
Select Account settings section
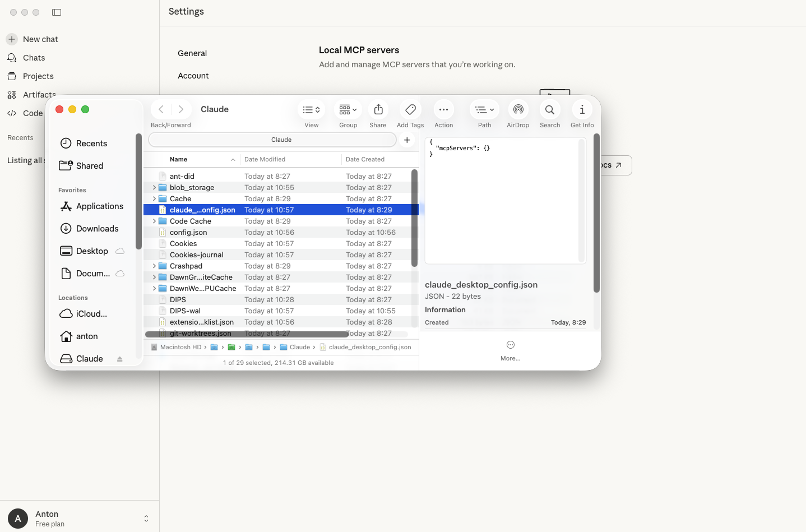pyautogui.click(x=193, y=76)
